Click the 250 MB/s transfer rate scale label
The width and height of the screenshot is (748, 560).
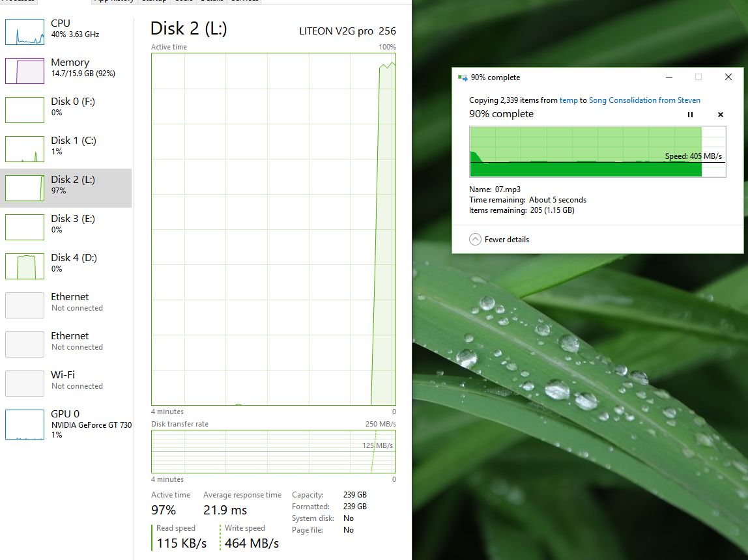381,424
